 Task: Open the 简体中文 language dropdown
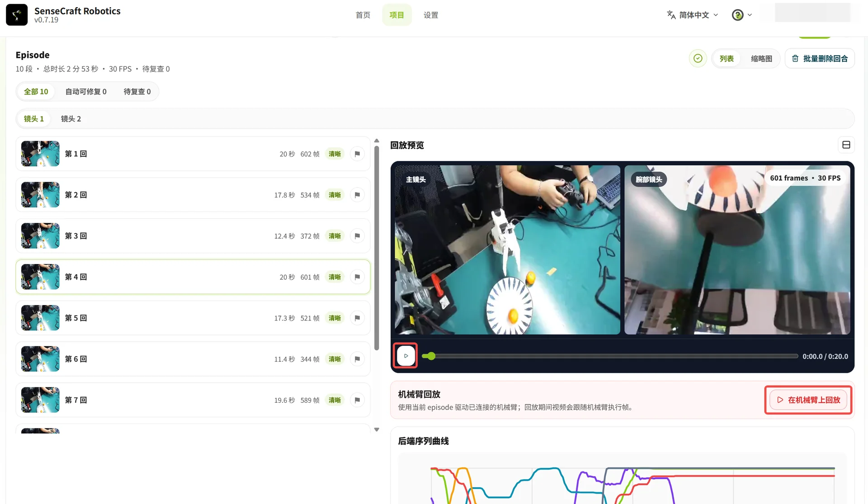coord(693,15)
